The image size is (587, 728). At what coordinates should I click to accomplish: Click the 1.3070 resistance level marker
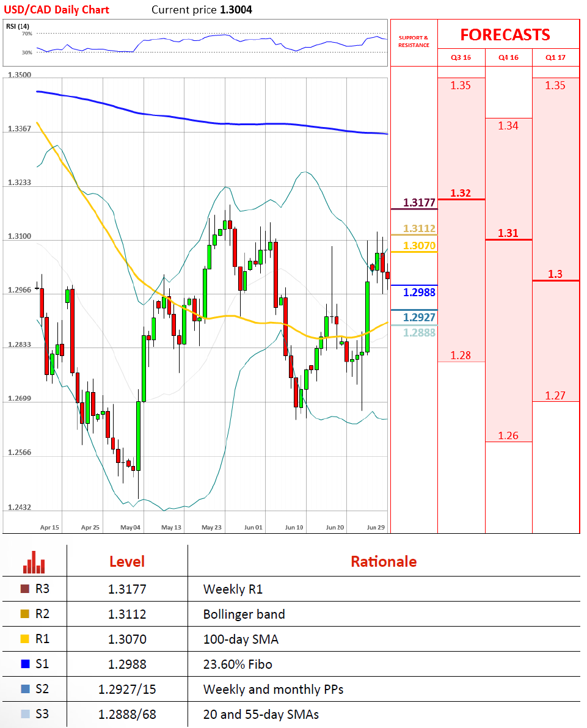pos(419,246)
